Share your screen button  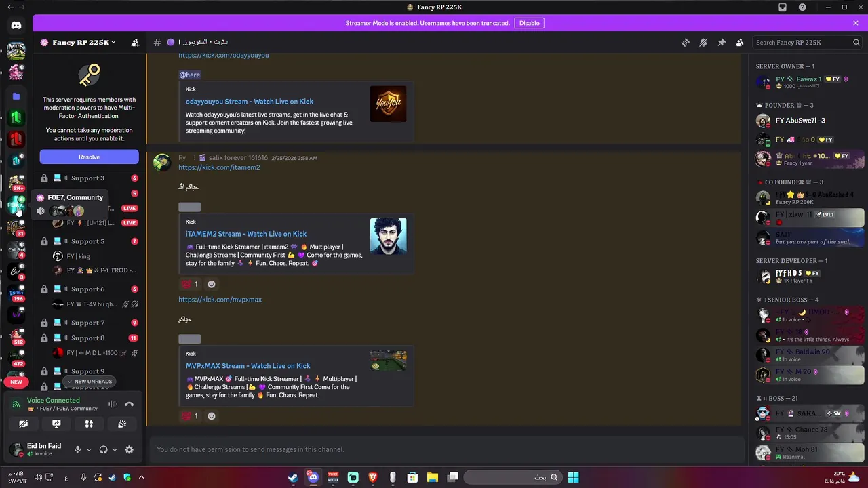tap(56, 424)
